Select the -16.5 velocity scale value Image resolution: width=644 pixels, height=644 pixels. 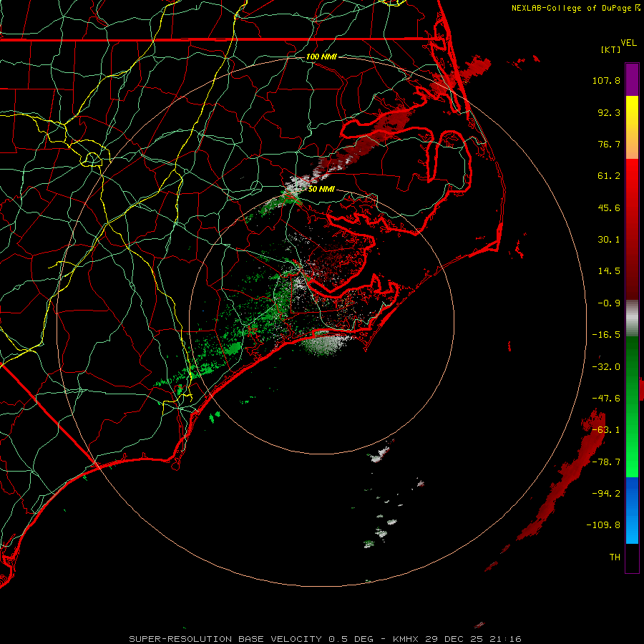tap(606, 335)
